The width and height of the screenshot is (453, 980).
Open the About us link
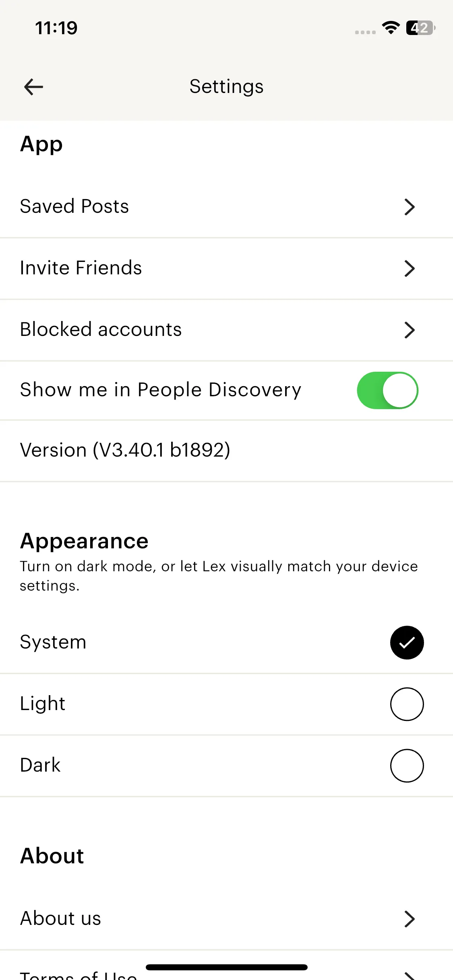point(61,918)
